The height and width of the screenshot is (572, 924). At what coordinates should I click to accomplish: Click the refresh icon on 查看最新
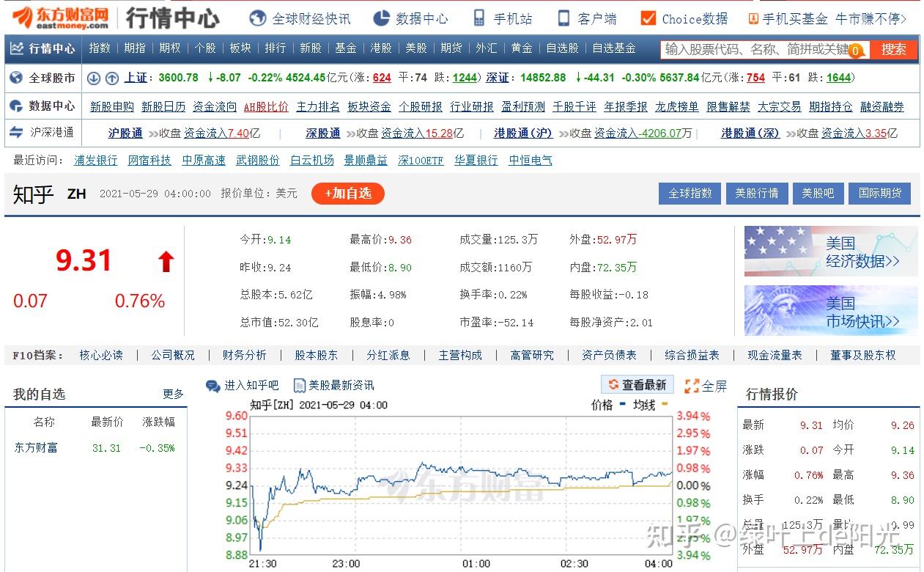pos(614,384)
